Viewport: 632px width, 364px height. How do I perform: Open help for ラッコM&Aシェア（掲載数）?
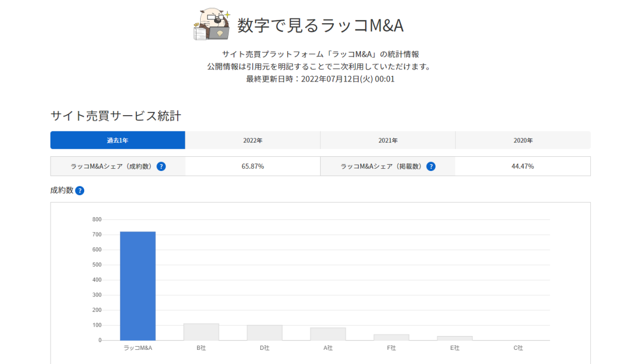click(431, 166)
